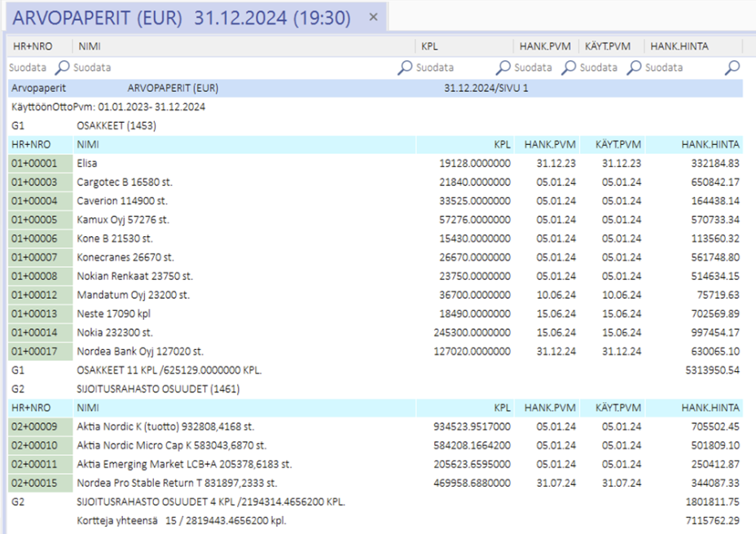The height and width of the screenshot is (534, 756).
Task: Click the search icon in HR+NRO filter
Action: tap(63, 68)
